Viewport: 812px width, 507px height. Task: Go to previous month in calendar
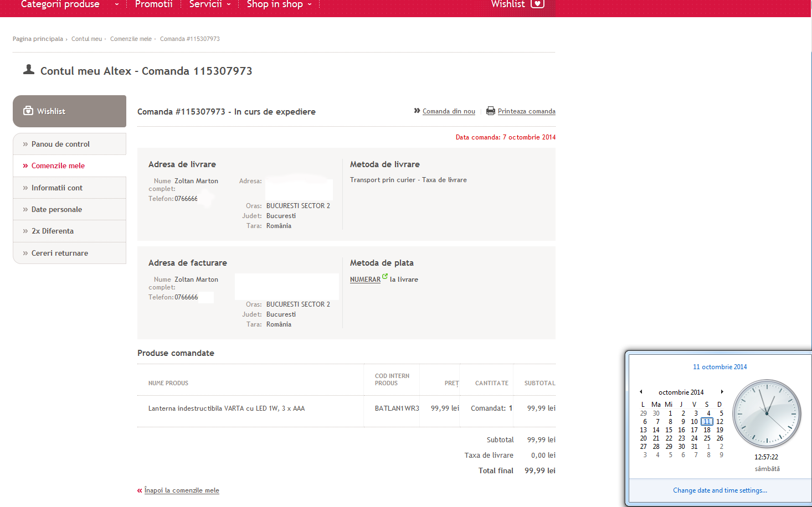641,392
